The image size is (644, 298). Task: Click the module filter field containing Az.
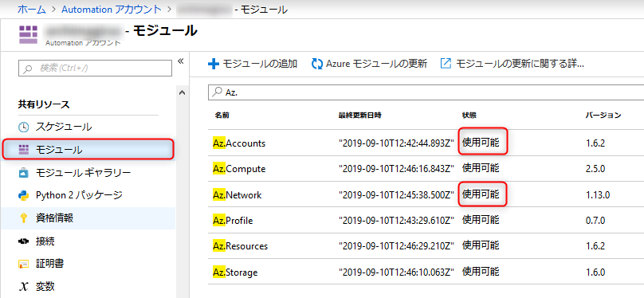point(426,92)
